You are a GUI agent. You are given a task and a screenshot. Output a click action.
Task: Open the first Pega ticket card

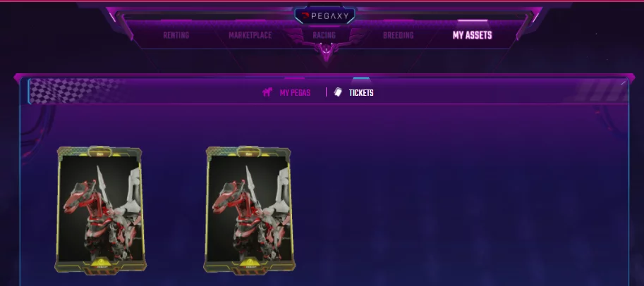pyautogui.click(x=100, y=209)
